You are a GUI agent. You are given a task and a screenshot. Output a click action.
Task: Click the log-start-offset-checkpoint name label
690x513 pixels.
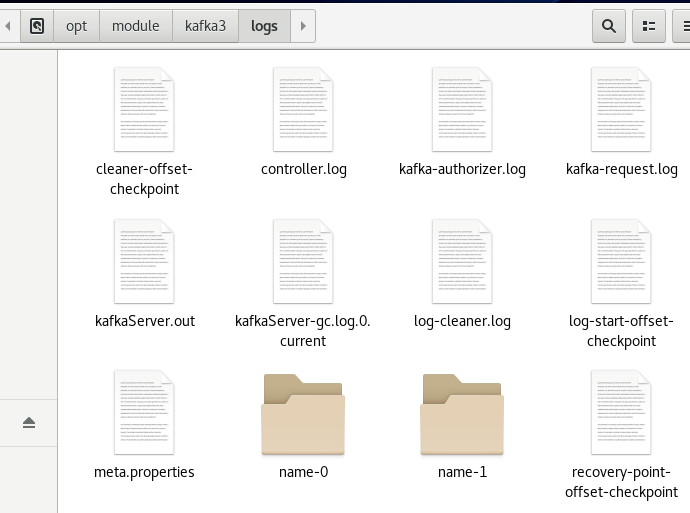tap(621, 331)
